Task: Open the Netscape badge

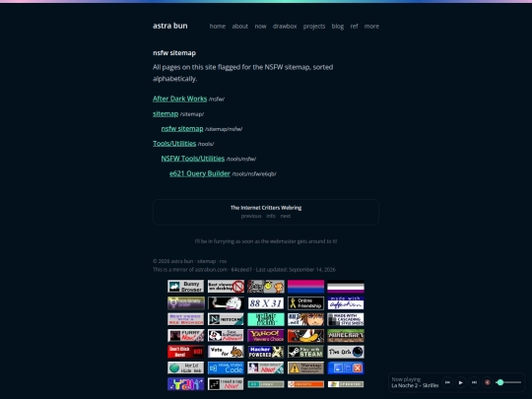Action: point(226,319)
